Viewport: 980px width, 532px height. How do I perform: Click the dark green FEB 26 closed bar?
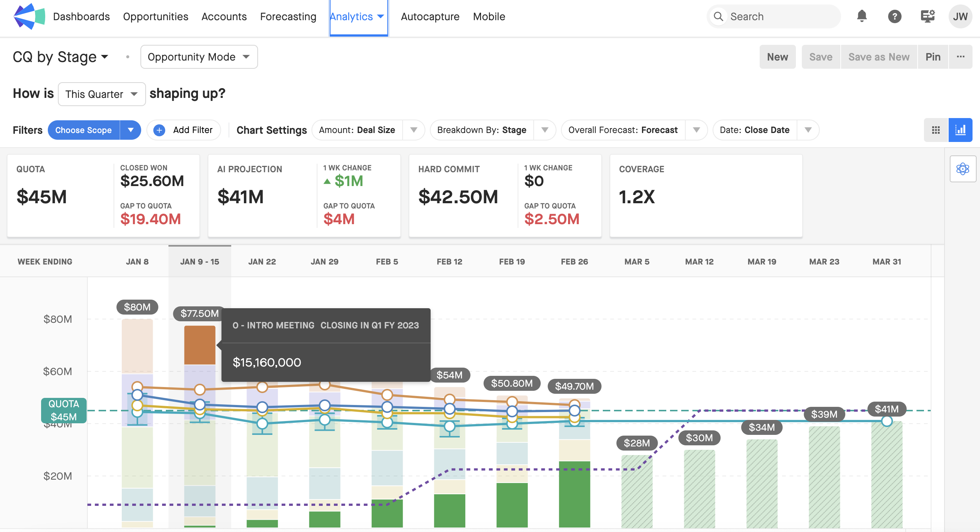tap(574, 494)
